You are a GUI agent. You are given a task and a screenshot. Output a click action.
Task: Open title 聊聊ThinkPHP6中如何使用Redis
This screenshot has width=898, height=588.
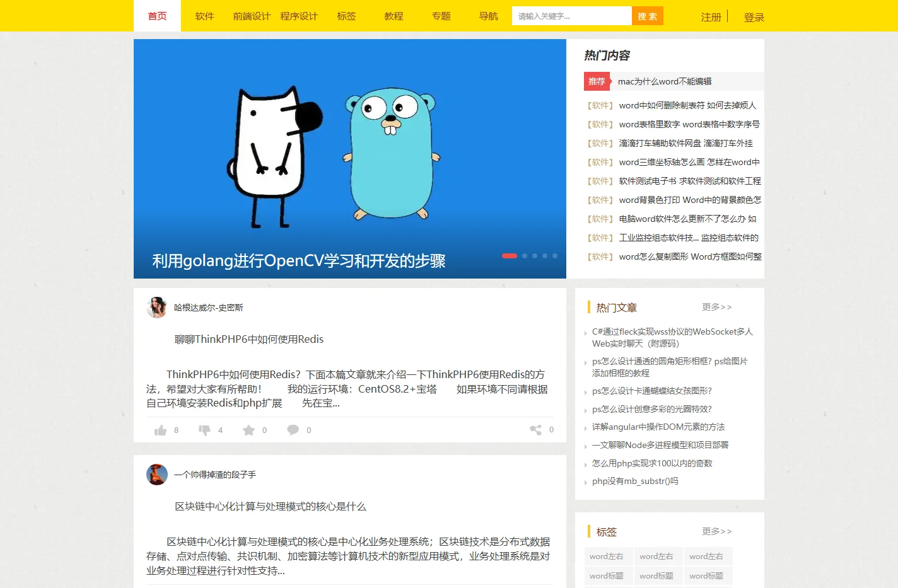coord(249,339)
